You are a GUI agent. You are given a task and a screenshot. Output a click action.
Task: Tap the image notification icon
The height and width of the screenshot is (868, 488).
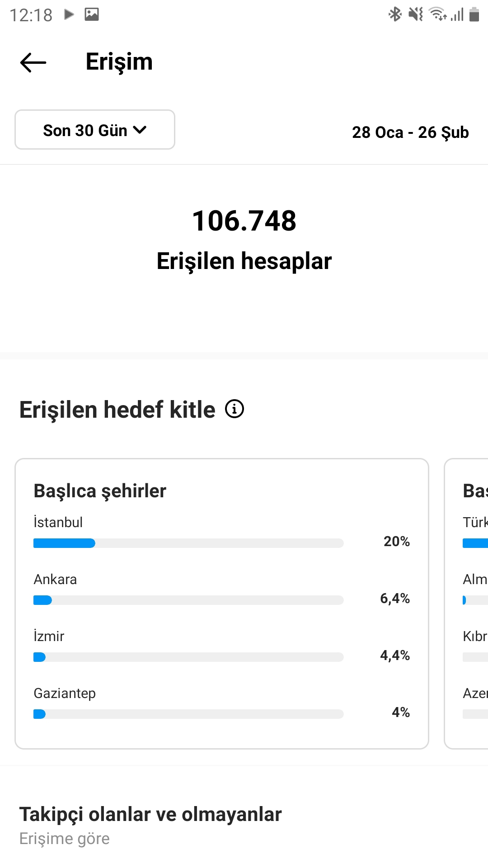coord(92,14)
